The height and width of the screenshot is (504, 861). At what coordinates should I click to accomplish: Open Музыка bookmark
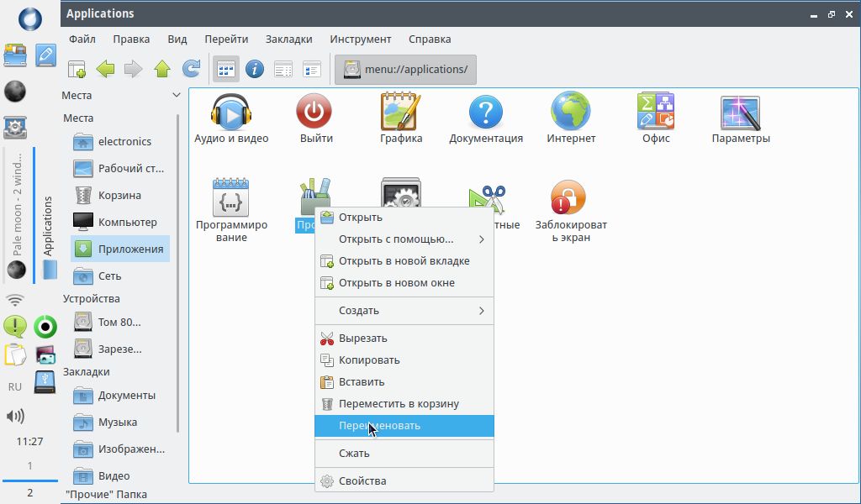click(x=120, y=423)
